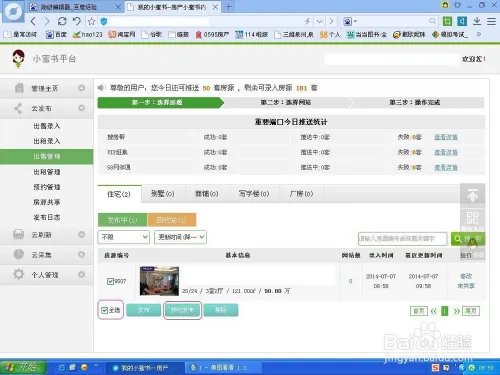The width and height of the screenshot is (500, 375).
Task: Click the 预约发布 button
Action: click(182, 310)
